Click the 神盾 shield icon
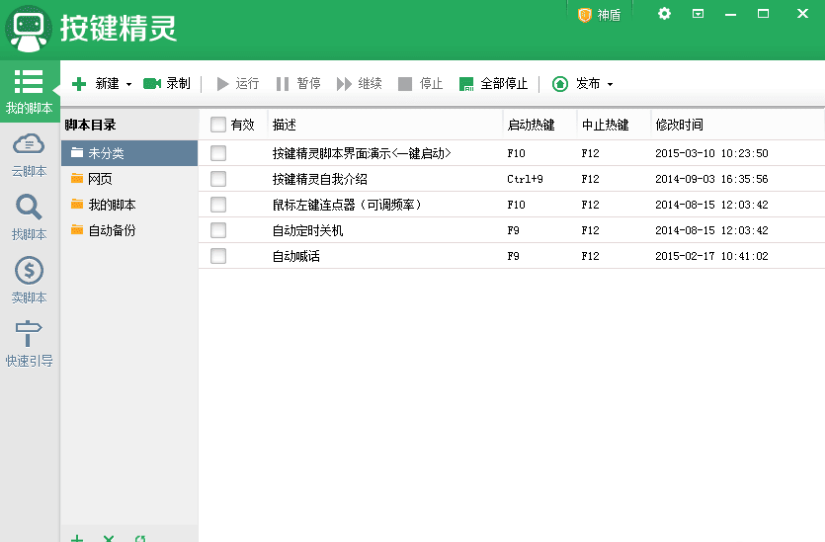Image resolution: width=825 pixels, height=542 pixels. pyautogui.click(x=585, y=15)
